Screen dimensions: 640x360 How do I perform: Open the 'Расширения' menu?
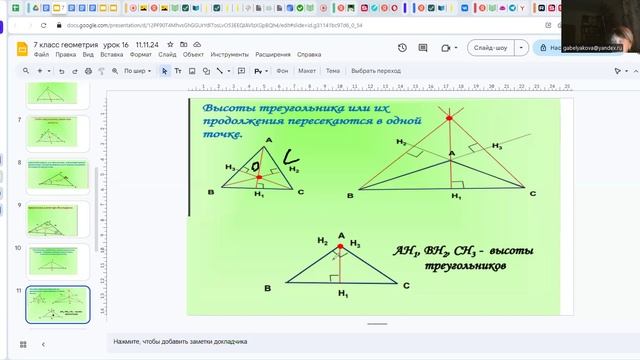[273, 54]
